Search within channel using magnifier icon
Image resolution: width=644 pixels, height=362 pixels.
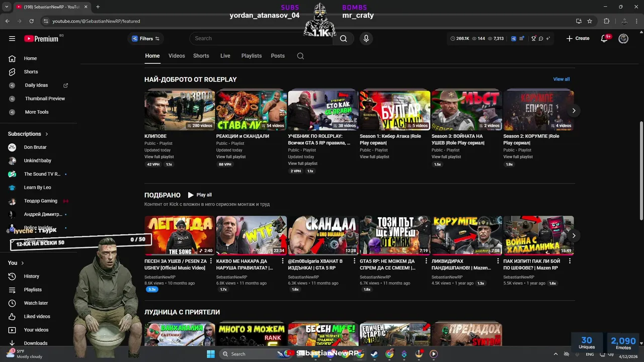(x=300, y=56)
